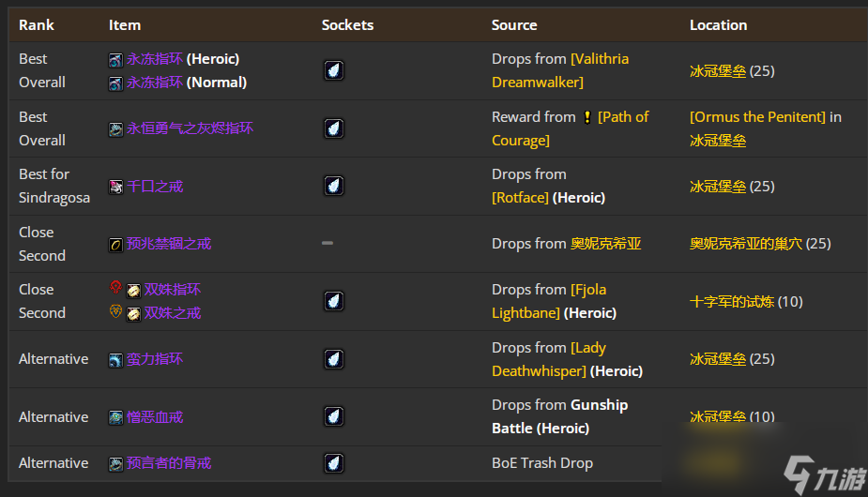The image size is (868, 497).
Task: Click the Sockets column header
Action: [x=347, y=25]
